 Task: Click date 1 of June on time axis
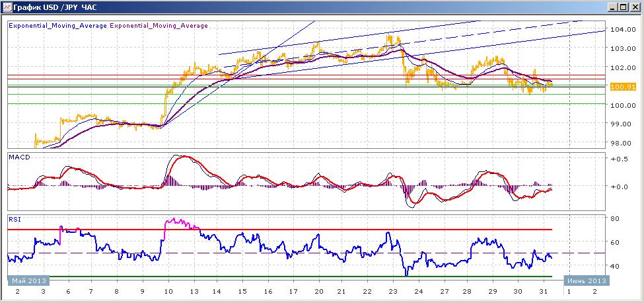point(569,291)
